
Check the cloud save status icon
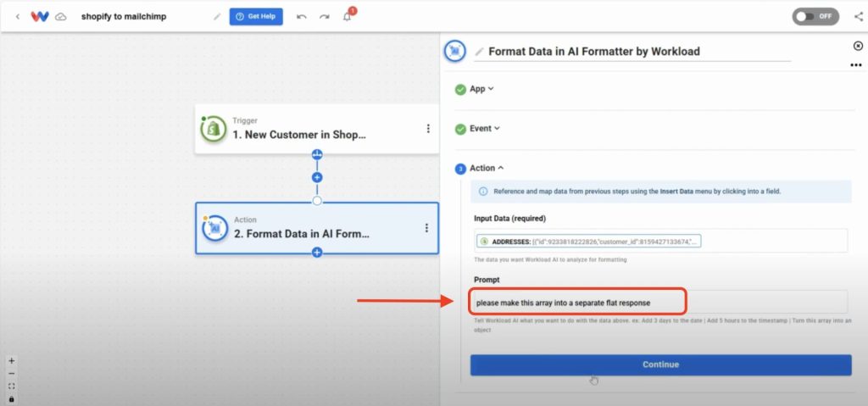tap(61, 17)
